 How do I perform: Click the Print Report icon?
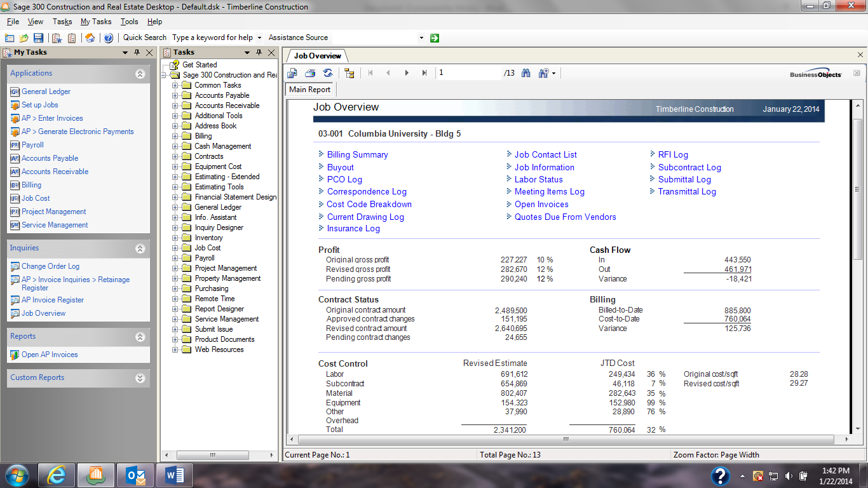click(310, 73)
